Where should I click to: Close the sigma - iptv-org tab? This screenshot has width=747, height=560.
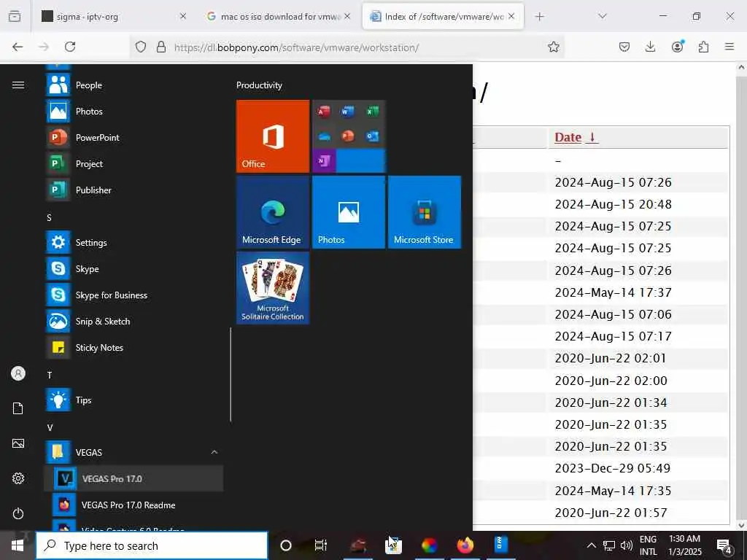click(183, 16)
